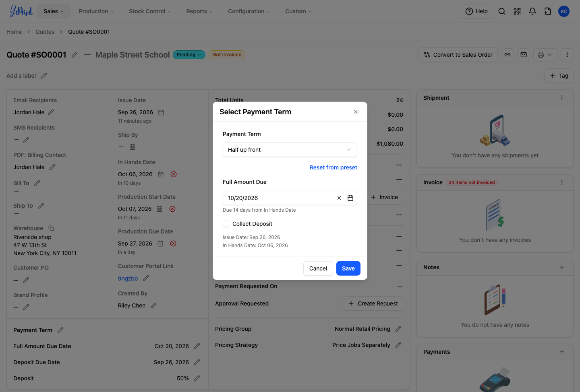Click Convert to Sales Order button

[458, 55]
